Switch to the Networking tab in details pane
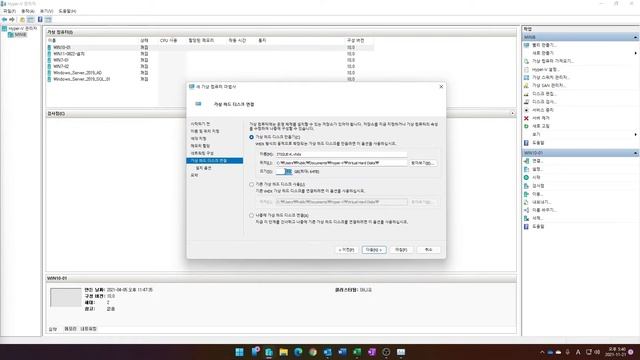 pyautogui.click(x=88, y=329)
